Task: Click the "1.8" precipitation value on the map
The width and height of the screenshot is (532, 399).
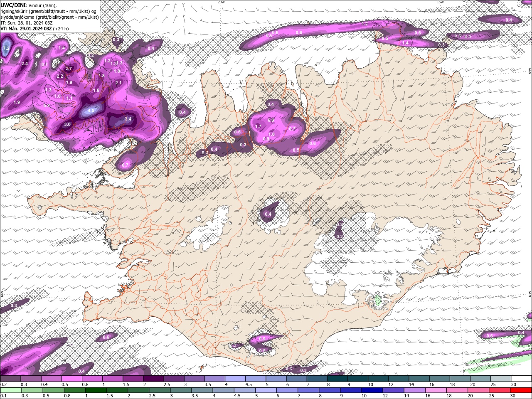Action: tap(101, 76)
